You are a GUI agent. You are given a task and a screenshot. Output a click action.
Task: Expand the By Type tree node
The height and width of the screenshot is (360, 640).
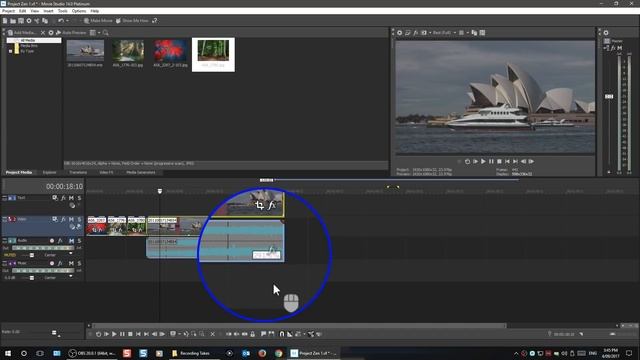pyautogui.click(x=10, y=51)
